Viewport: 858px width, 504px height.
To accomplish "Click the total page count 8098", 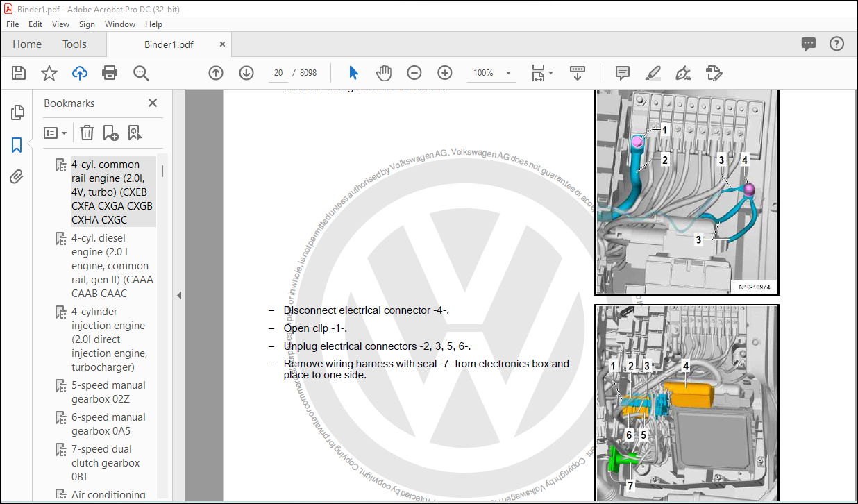I will [308, 73].
